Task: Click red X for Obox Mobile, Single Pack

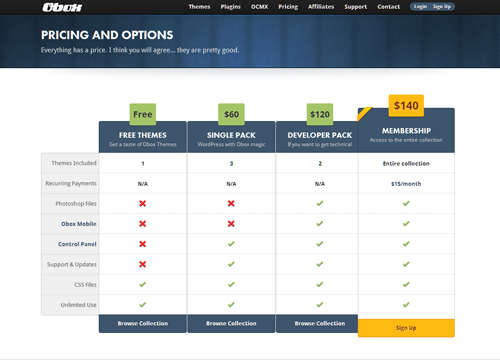Action: click(231, 224)
